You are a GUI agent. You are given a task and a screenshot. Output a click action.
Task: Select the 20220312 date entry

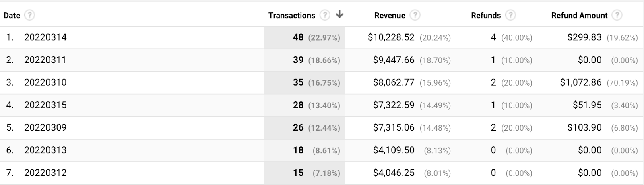45,173
